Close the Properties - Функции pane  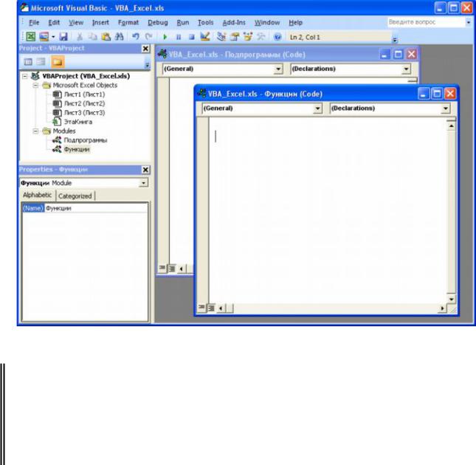(x=145, y=170)
